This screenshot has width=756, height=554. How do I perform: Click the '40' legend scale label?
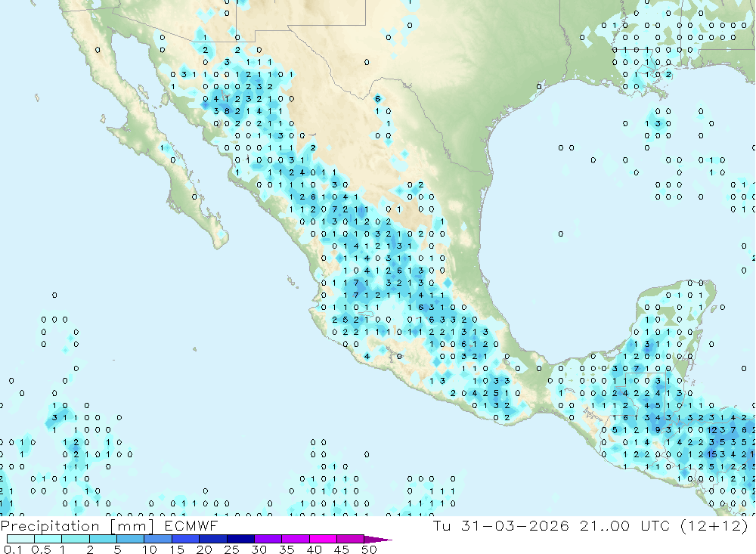tap(314, 549)
